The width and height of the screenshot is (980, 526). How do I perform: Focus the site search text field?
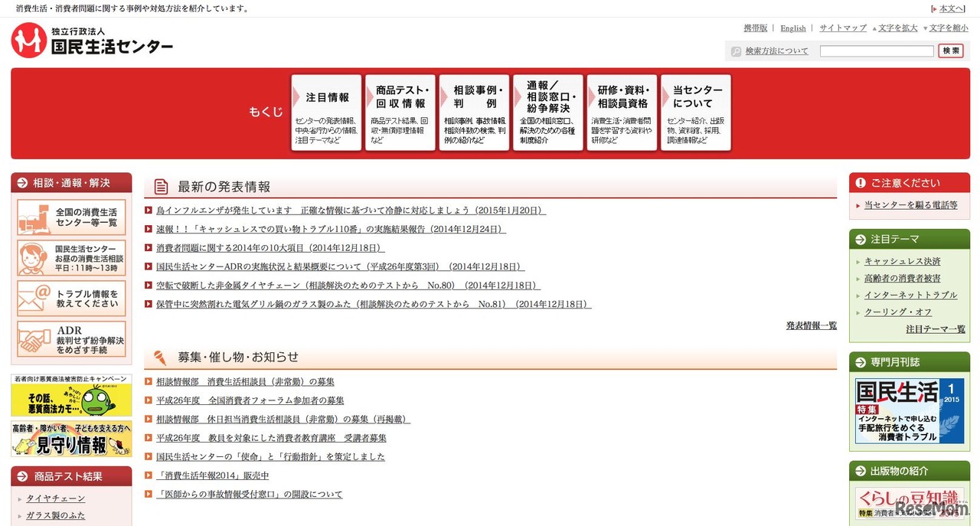coord(877,51)
